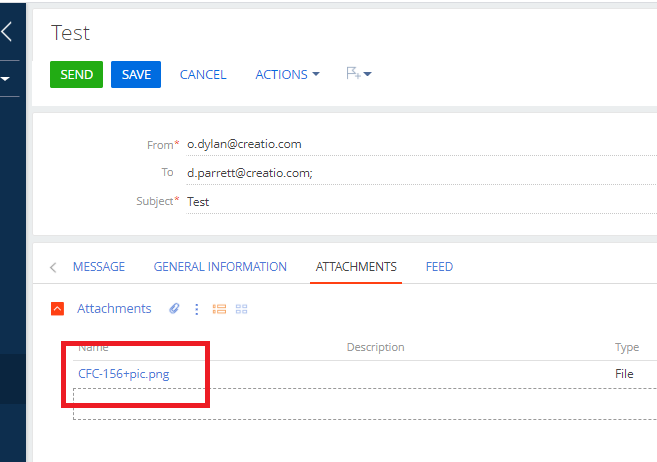The width and height of the screenshot is (657, 462).
Task: Click the Type column header
Action: 627,347
